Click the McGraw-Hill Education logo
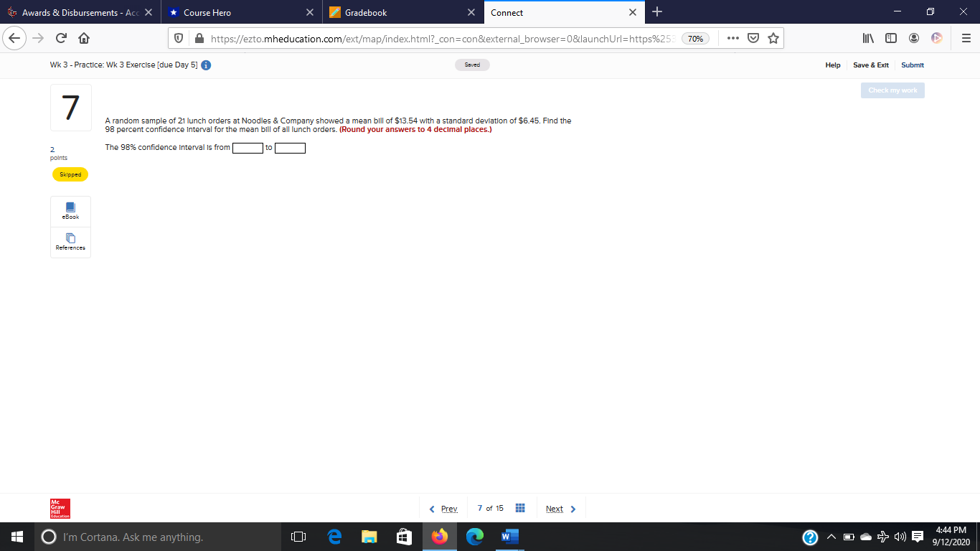Viewport: 980px width, 551px height. (59, 508)
